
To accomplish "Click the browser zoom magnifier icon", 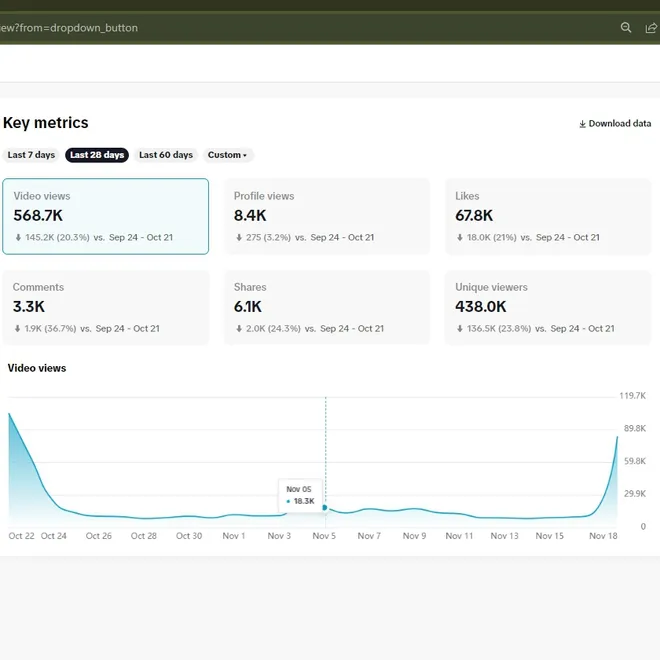I will pos(626,28).
